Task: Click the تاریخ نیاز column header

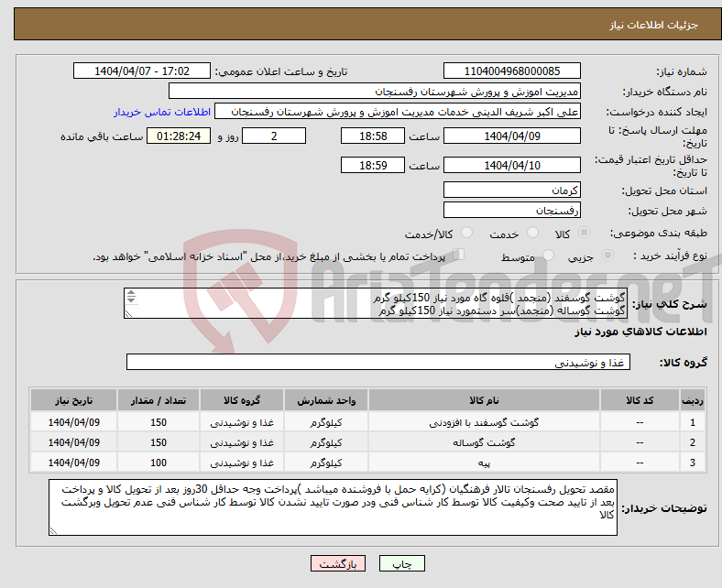Action: pos(73,400)
